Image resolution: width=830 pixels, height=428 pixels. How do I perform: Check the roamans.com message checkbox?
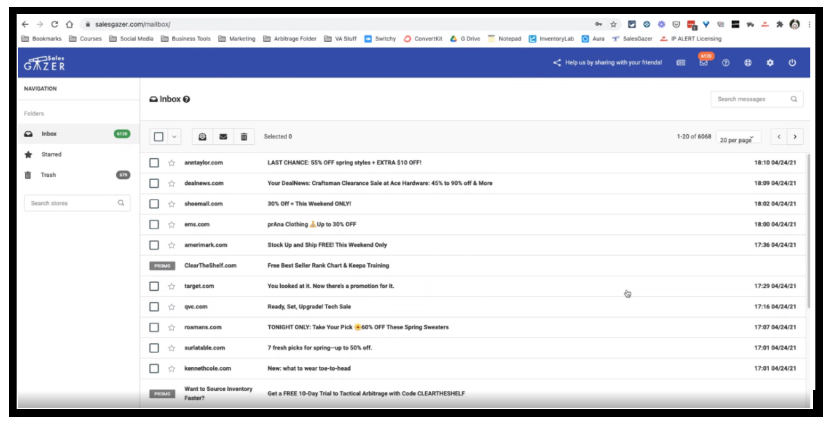(154, 327)
